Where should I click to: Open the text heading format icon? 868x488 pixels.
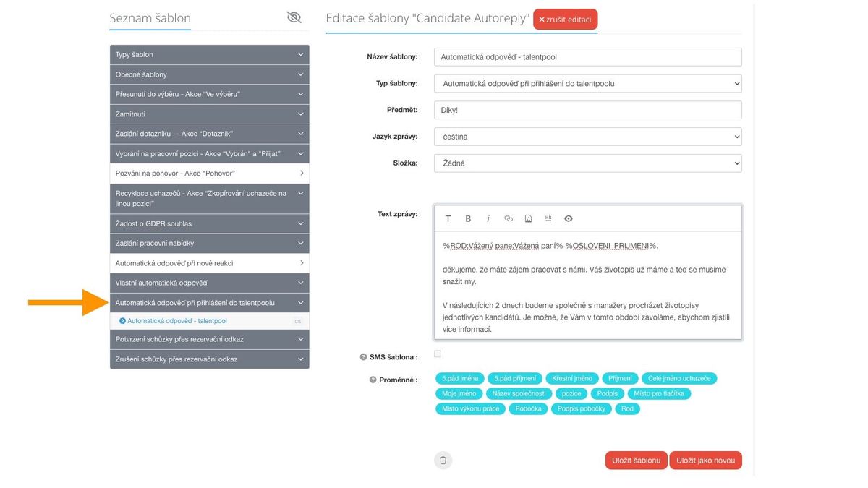(448, 218)
